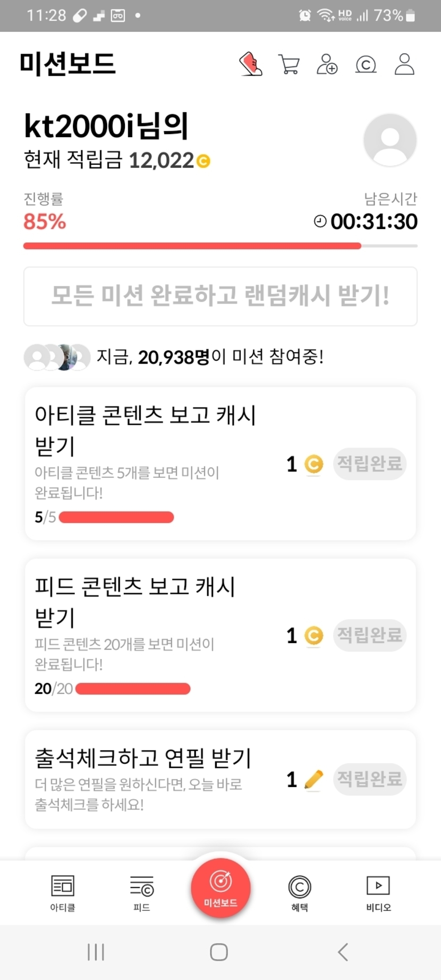Open the cash coin icon in header
This screenshot has height=980, width=441.
(366, 65)
